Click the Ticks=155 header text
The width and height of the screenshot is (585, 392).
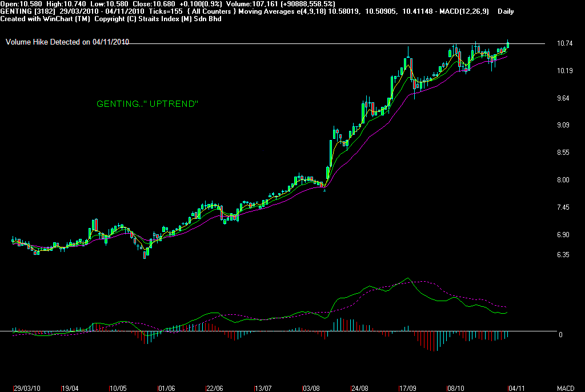[166, 11]
